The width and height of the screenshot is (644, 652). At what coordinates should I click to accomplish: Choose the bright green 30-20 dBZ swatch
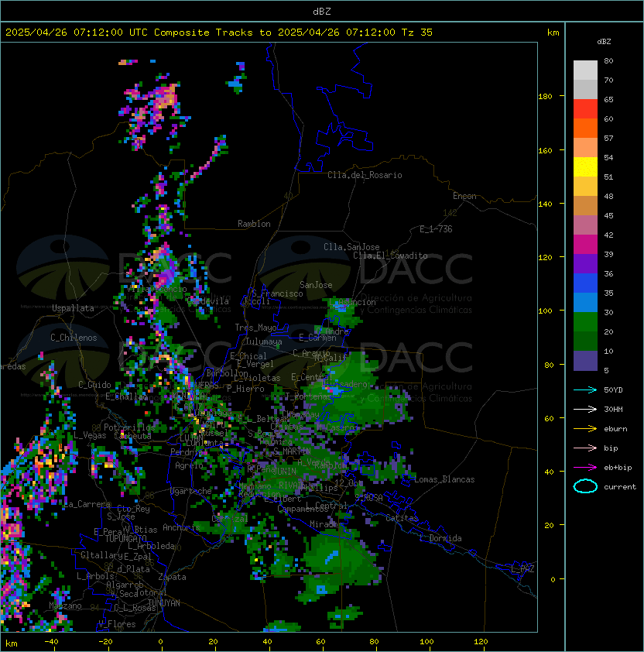(585, 321)
